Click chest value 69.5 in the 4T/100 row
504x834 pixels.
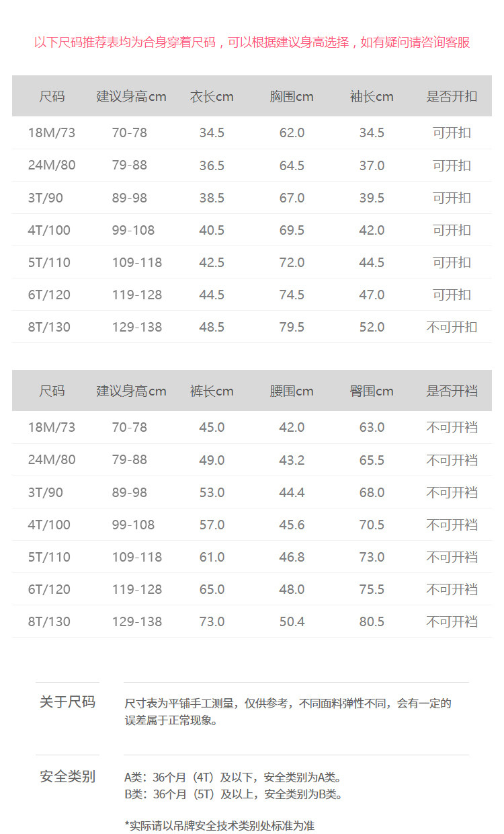click(x=292, y=230)
